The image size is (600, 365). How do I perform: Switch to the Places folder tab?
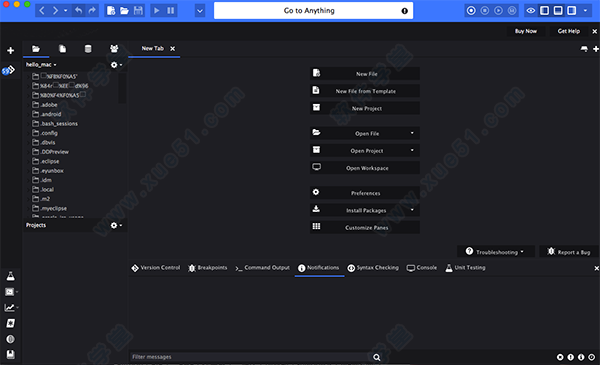pos(36,49)
